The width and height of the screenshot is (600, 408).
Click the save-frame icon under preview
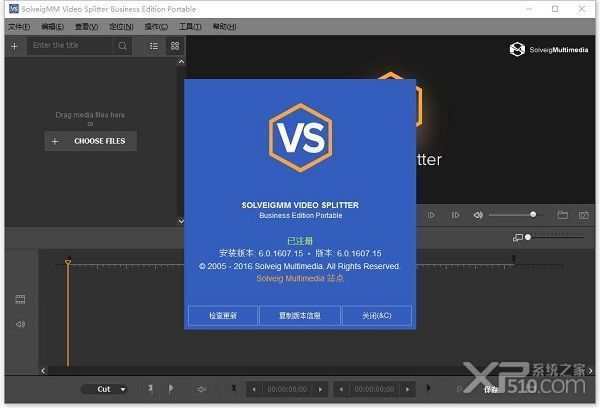(x=584, y=215)
